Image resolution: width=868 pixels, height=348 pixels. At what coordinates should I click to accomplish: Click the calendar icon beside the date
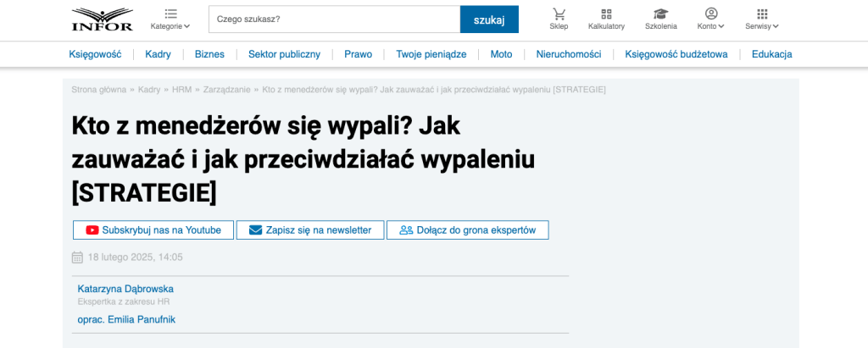point(77,257)
